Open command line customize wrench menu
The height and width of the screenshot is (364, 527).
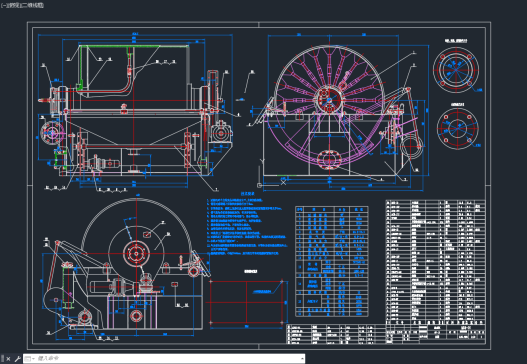(x=17, y=359)
